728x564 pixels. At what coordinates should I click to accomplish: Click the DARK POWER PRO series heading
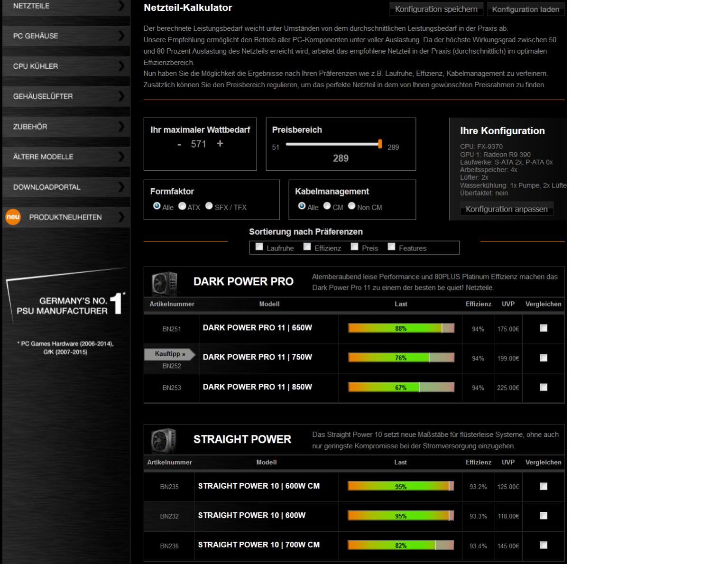coord(243,282)
